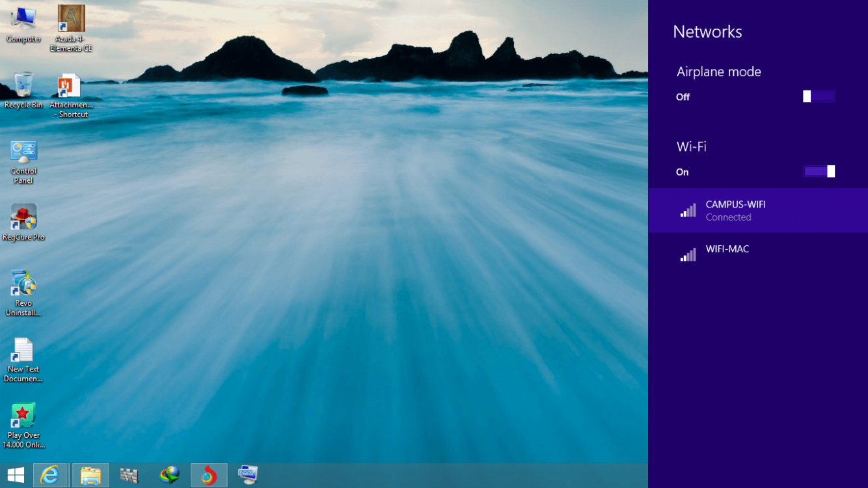
Task: Select the Play Over 14.000 Online shortcut
Action: [23, 426]
